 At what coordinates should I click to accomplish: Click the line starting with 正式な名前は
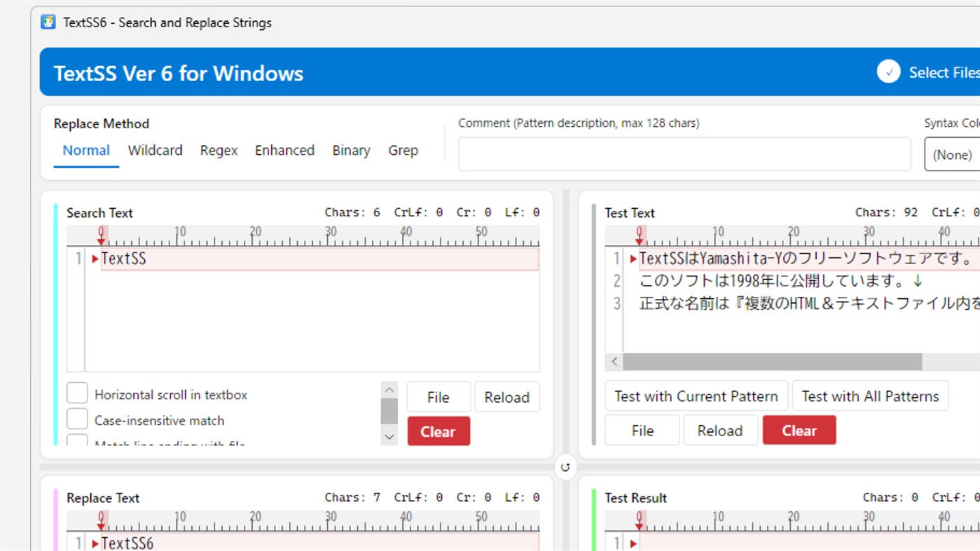pyautogui.click(x=809, y=304)
